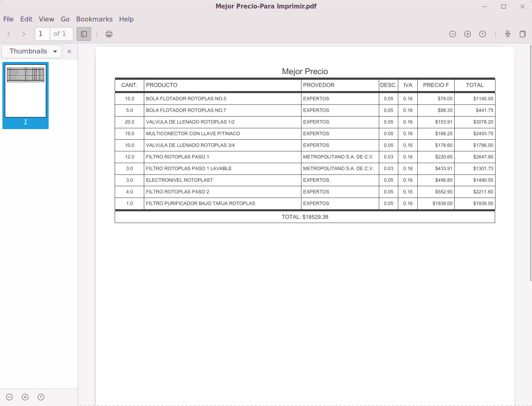Viewport: 532px width, 406px height.
Task: Select page 1 thumbnail
Action: pos(26,96)
